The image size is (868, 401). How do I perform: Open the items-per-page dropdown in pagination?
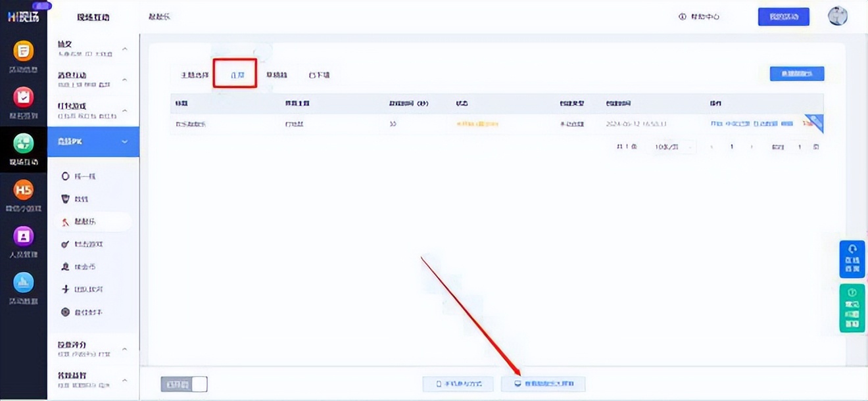click(x=673, y=147)
